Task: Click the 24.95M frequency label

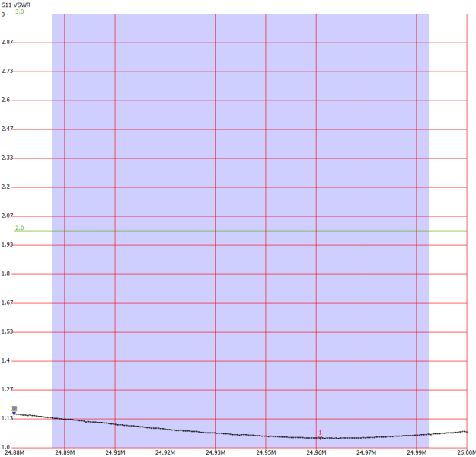Action: pyautogui.click(x=266, y=452)
